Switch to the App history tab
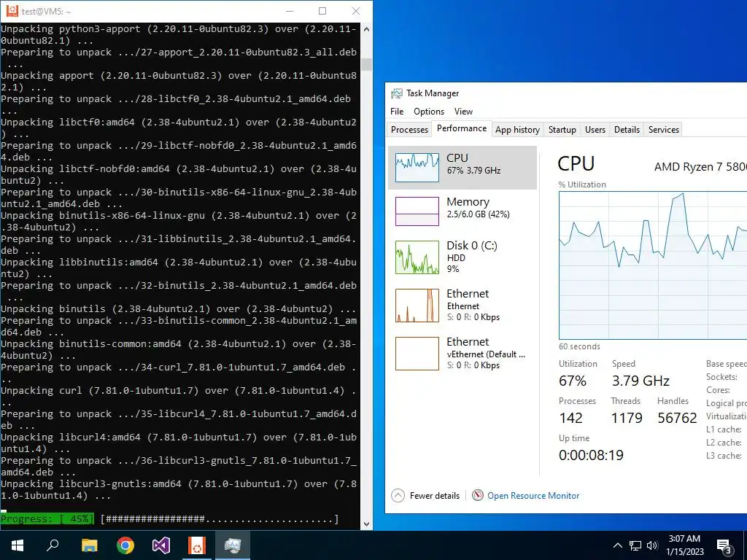The width and height of the screenshot is (747, 560). click(517, 130)
